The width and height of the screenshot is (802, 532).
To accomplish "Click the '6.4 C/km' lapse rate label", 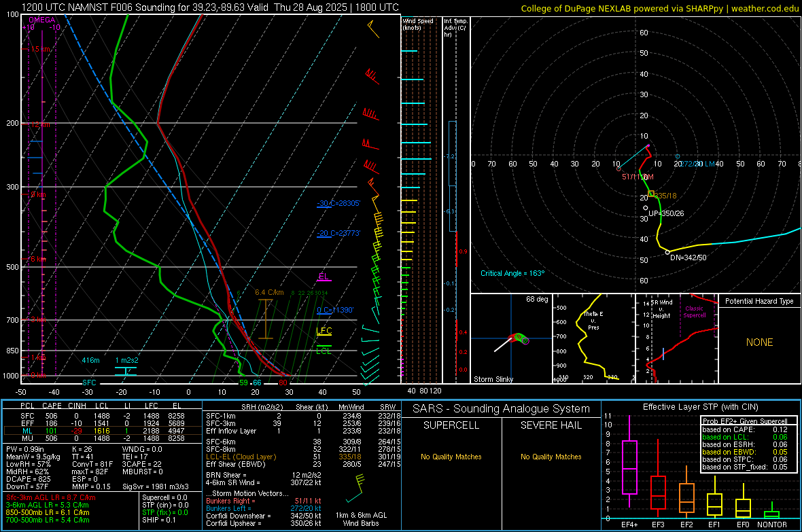I will click(x=270, y=293).
